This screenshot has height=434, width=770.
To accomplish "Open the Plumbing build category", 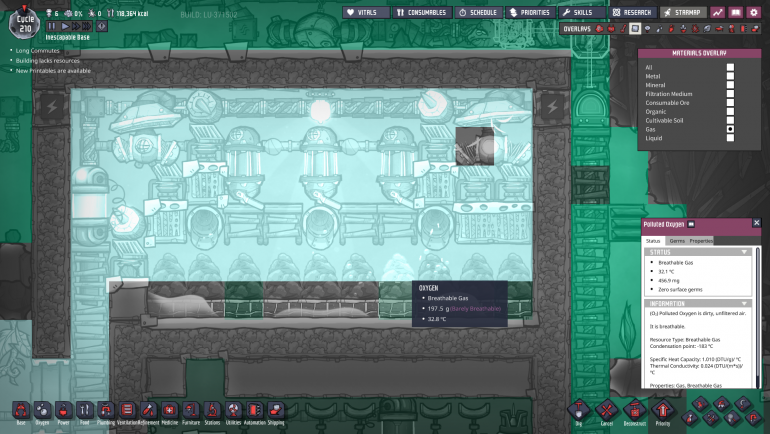I will pyautogui.click(x=106, y=410).
